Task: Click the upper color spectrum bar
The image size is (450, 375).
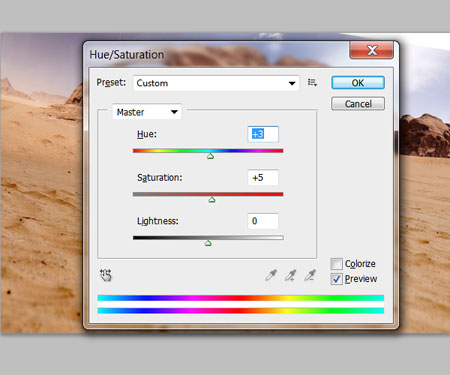Action: [241, 298]
